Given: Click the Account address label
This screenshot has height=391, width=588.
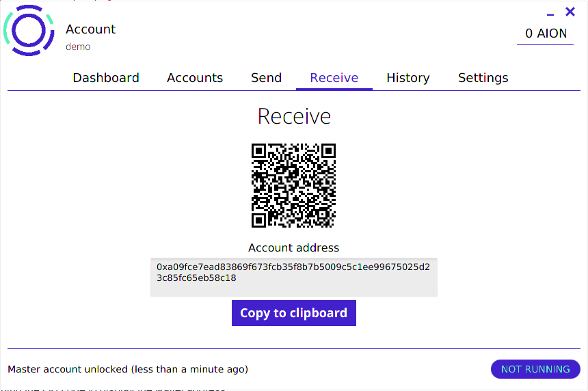Looking at the screenshot, I should (293, 248).
